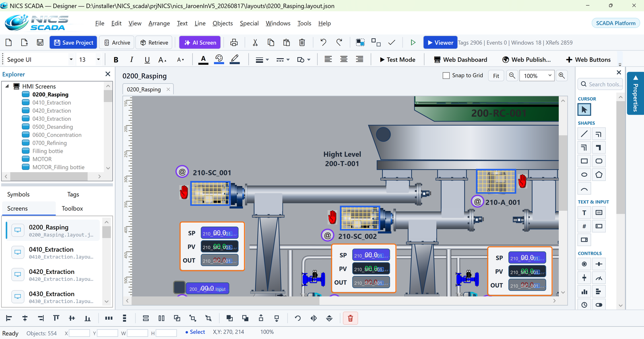The image size is (644, 339).
Task: Click the Save disk icon in toolbar
Action: [x=40, y=42]
